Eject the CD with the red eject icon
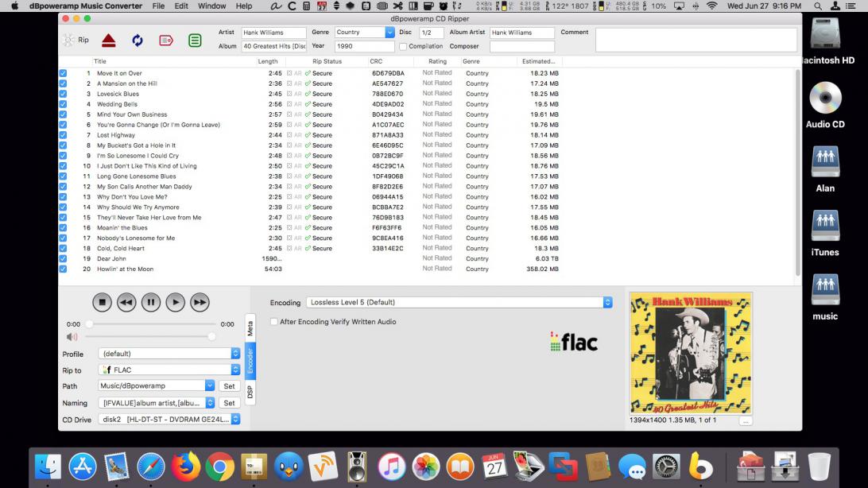This screenshot has width=868, height=488. [108, 40]
